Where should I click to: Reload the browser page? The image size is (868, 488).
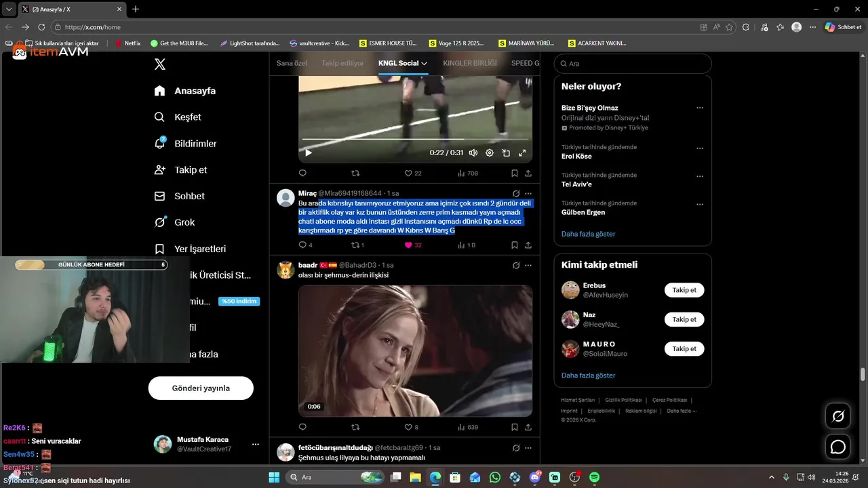point(41,27)
